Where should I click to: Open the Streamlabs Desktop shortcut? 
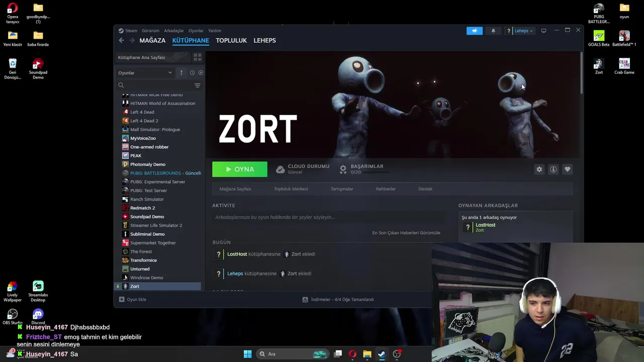point(38,292)
